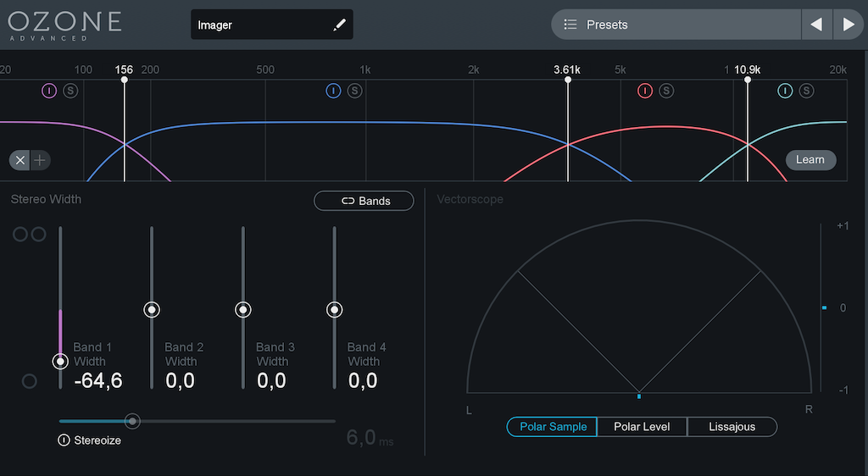
Task: Click the 3.61k crossover marker
Action: coord(567,80)
